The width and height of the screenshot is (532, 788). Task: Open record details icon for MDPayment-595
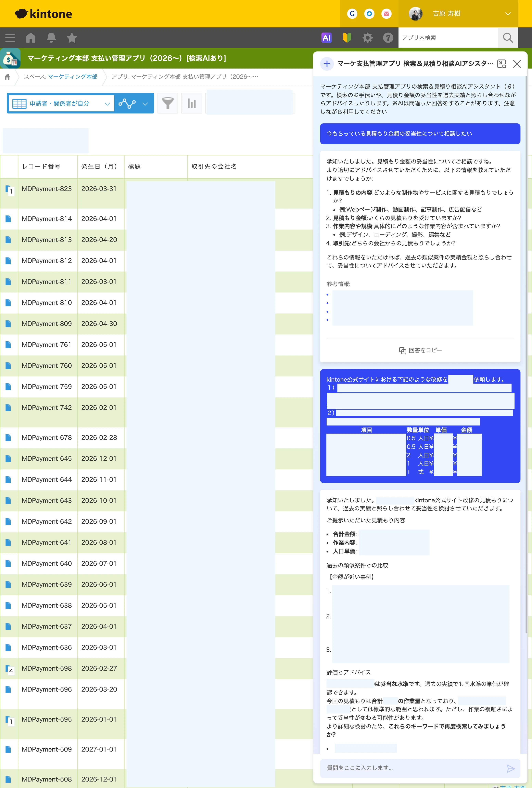click(8, 720)
